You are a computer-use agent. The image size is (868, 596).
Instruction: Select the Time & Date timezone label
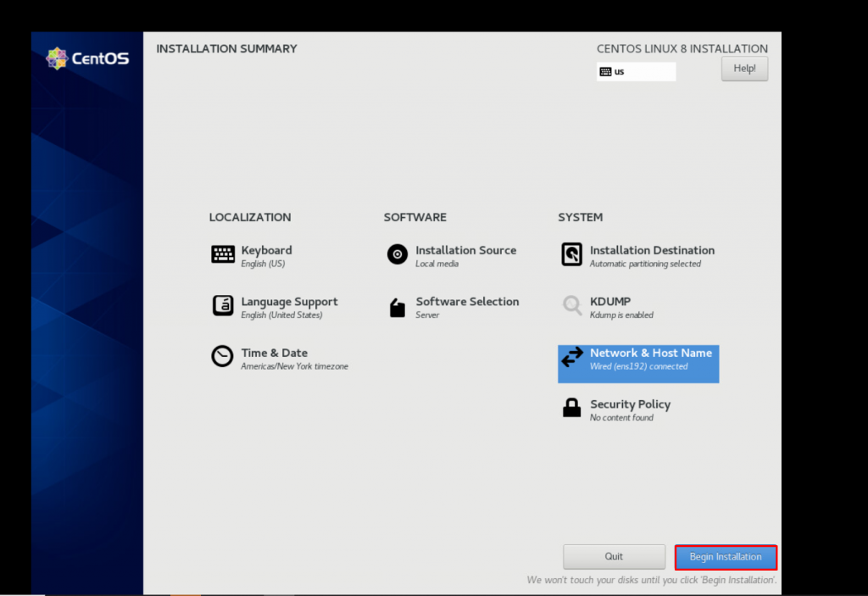(294, 366)
